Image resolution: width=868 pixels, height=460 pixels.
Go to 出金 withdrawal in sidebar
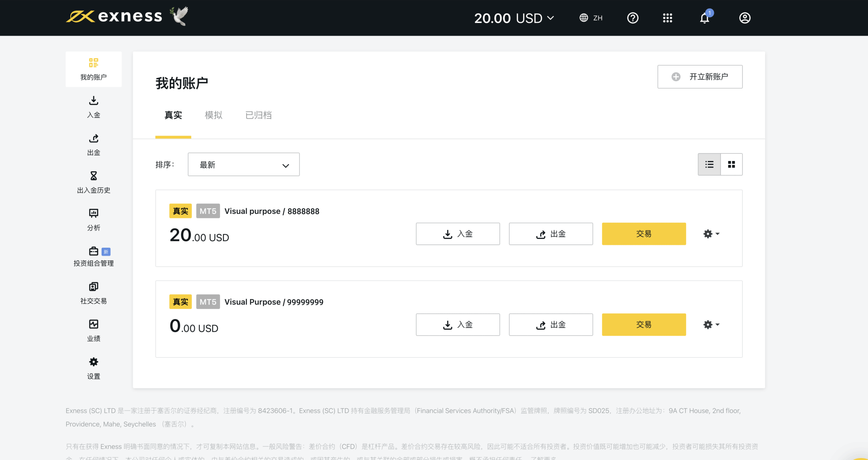pos(94,145)
